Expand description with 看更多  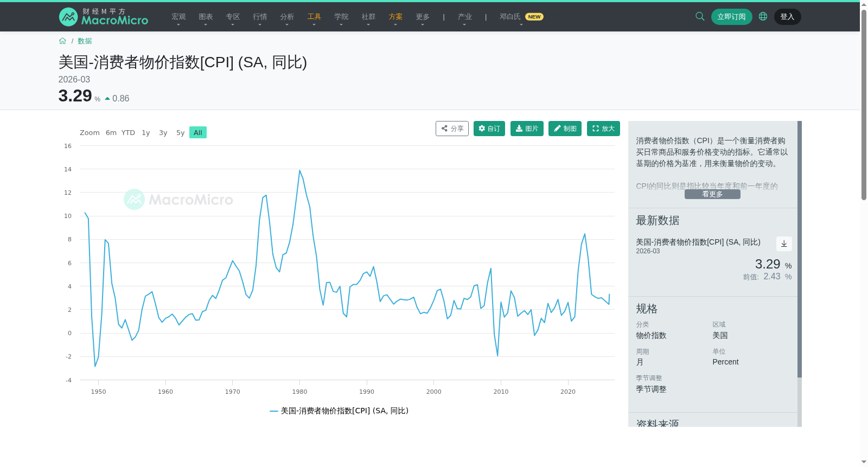point(712,194)
